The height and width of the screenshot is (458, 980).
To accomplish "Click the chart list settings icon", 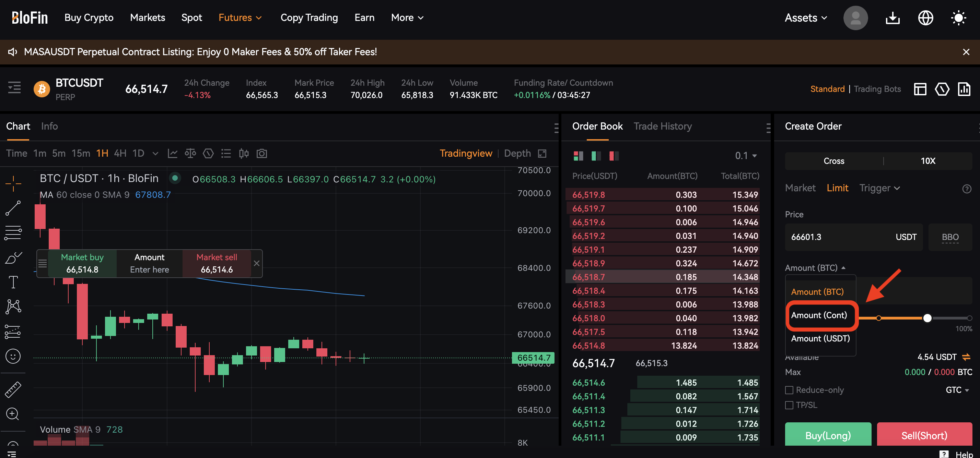I will coord(226,153).
